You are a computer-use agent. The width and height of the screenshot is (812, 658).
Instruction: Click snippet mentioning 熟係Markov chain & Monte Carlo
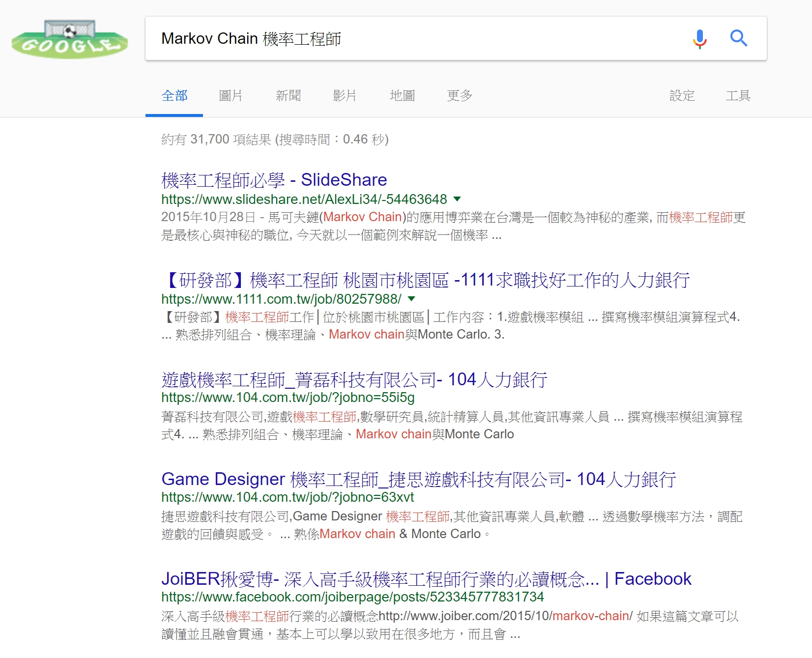point(452,525)
